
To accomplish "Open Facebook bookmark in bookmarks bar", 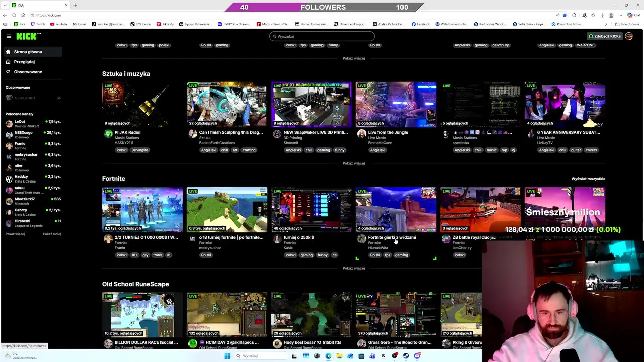I will [421, 24].
